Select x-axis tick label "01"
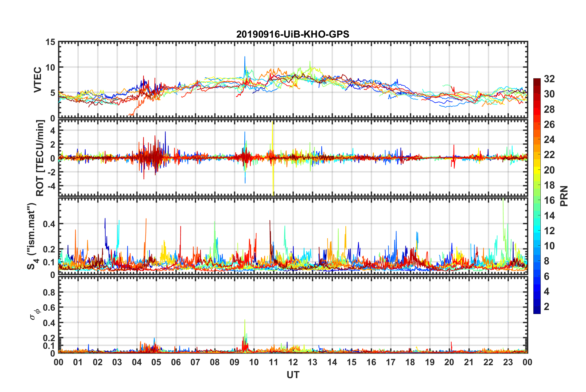Screen dimensions: 586x392 pos(78,362)
